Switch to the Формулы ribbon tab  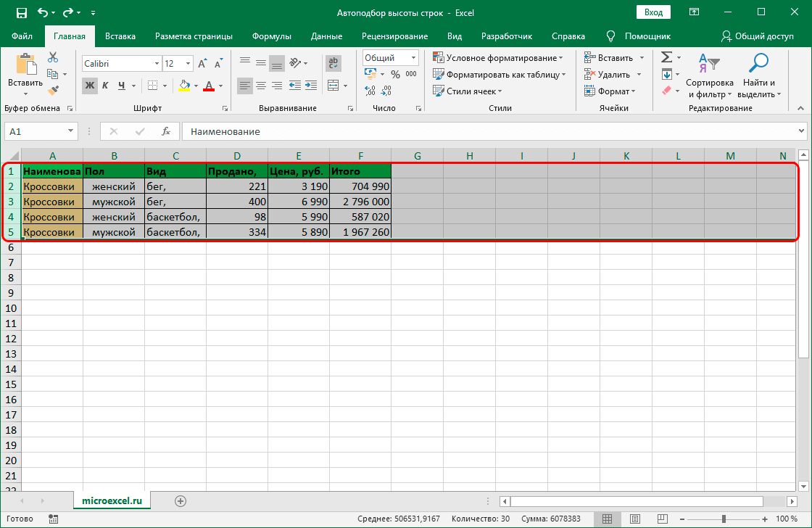click(x=272, y=36)
